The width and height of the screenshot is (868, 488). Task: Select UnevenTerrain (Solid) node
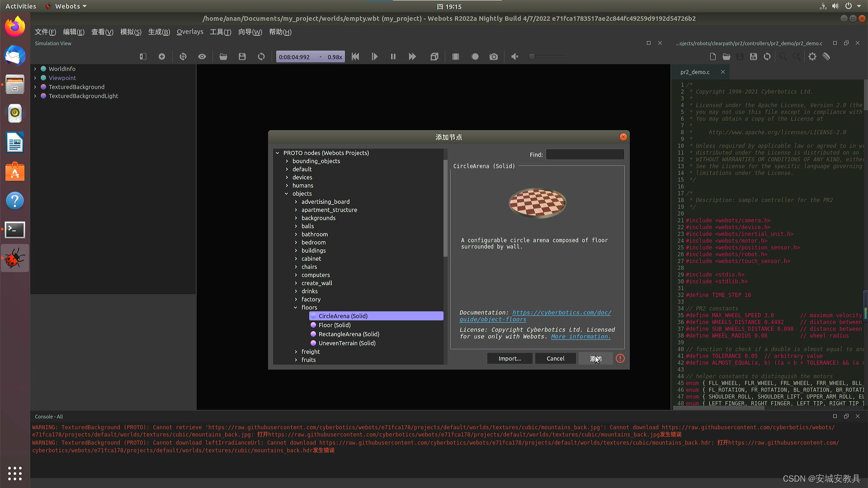pyautogui.click(x=347, y=343)
